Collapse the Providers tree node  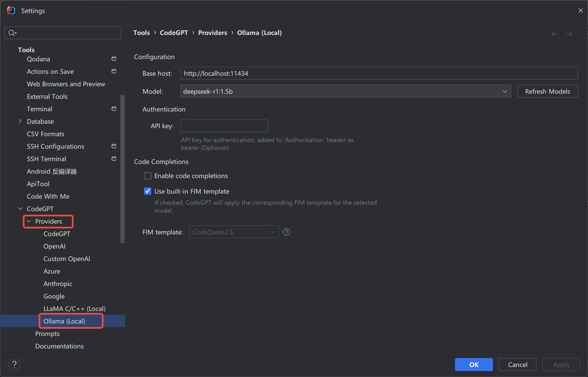coord(29,221)
